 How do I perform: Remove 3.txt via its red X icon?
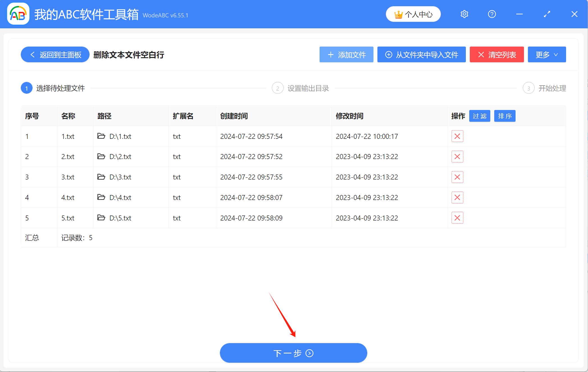click(x=457, y=177)
